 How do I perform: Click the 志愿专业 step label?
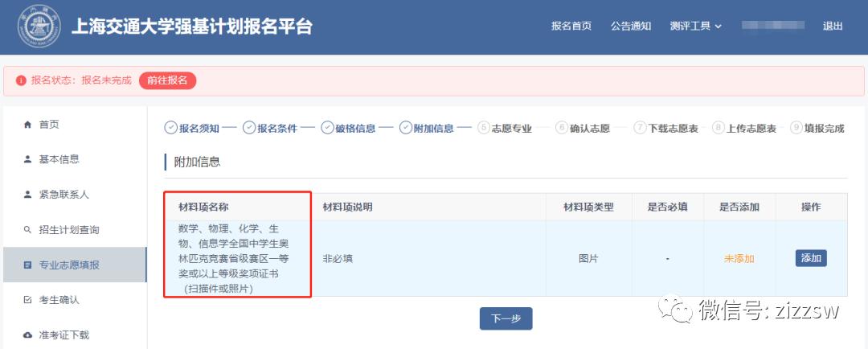click(x=512, y=129)
